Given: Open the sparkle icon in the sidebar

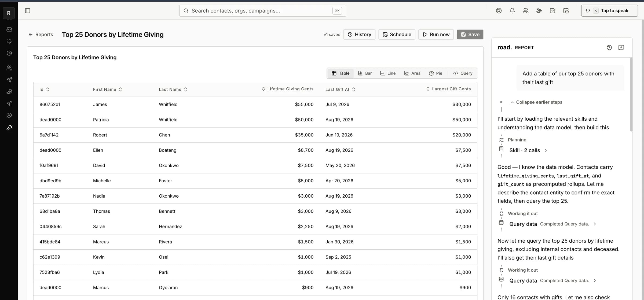Looking at the screenshot, I should [9, 41].
